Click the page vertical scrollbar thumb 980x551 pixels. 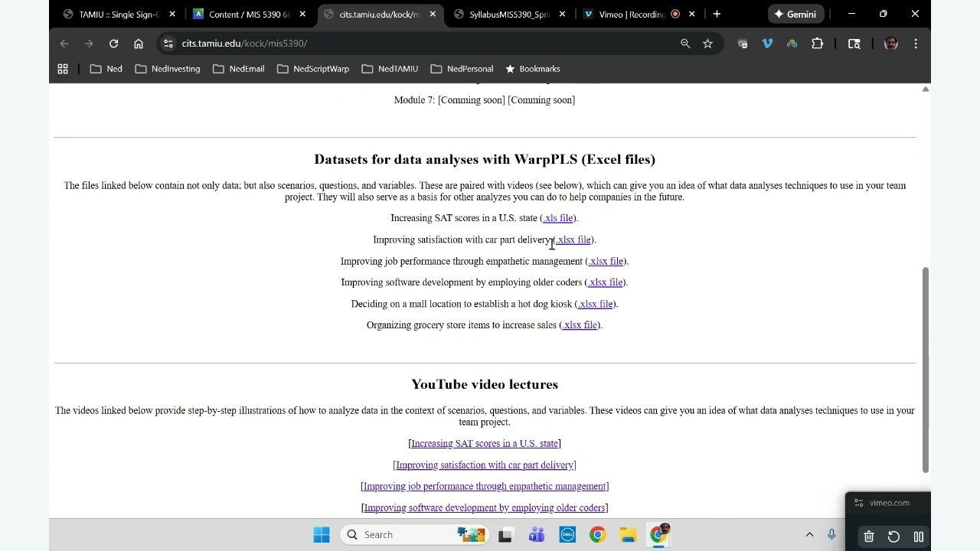925,370
